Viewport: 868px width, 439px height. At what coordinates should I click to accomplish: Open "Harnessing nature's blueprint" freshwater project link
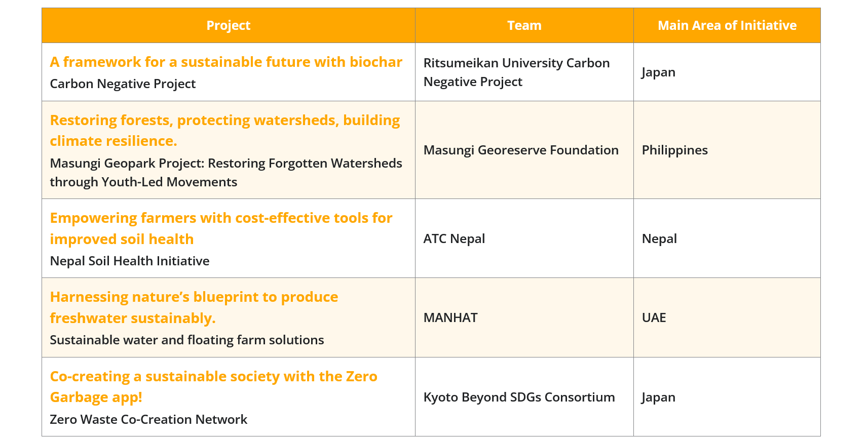click(194, 297)
